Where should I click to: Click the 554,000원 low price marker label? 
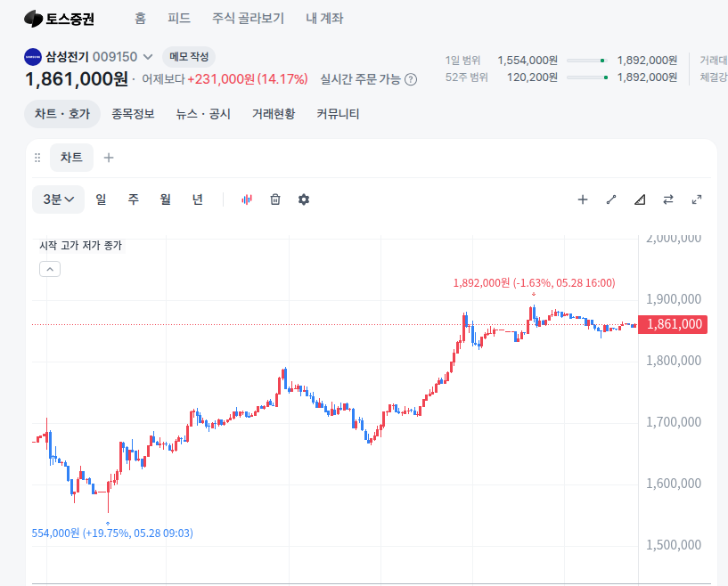tap(112, 533)
